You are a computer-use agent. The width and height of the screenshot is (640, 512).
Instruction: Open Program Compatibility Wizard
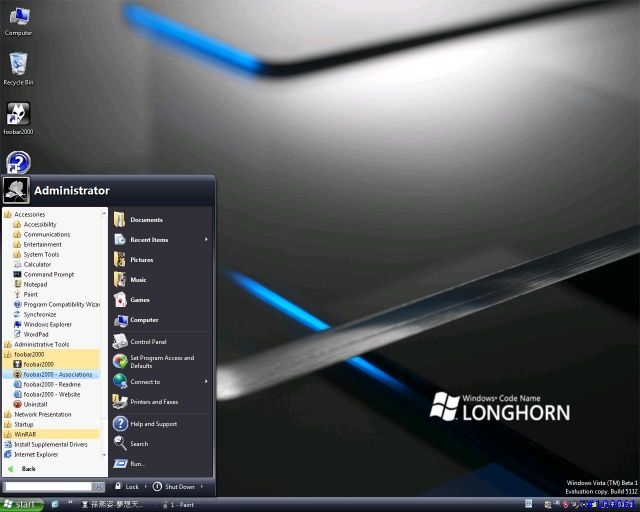[x=56, y=305]
